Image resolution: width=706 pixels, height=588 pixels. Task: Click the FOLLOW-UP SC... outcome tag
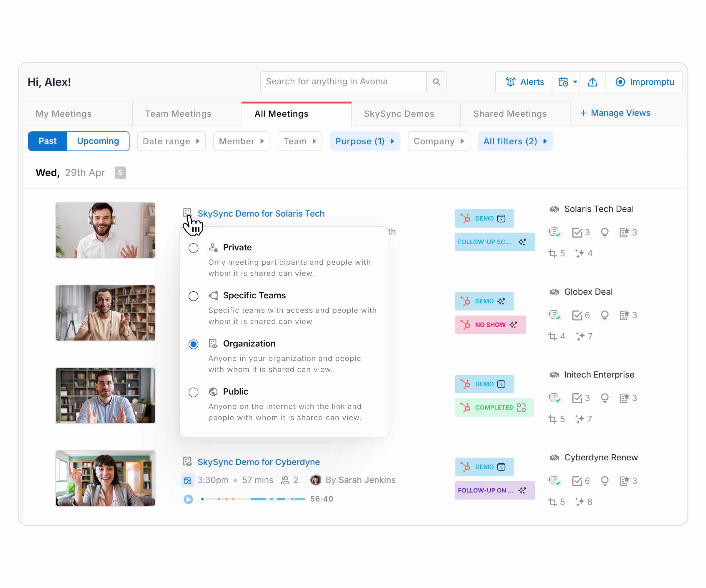[494, 242]
